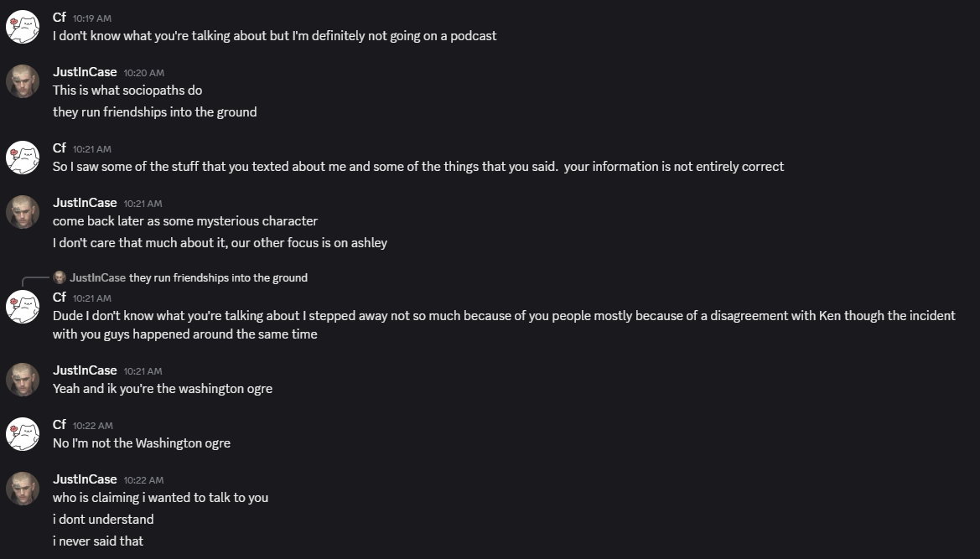Click Cf's avatar beside "No I'm not the Washington ogre"
This screenshot has width=980, height=559.
(23, 434)
